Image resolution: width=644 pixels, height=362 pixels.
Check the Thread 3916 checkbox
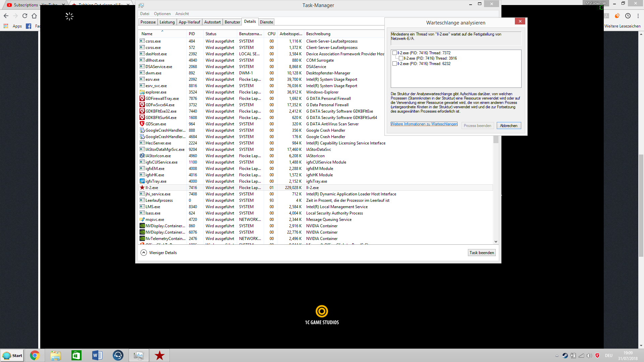coord(401,58)
